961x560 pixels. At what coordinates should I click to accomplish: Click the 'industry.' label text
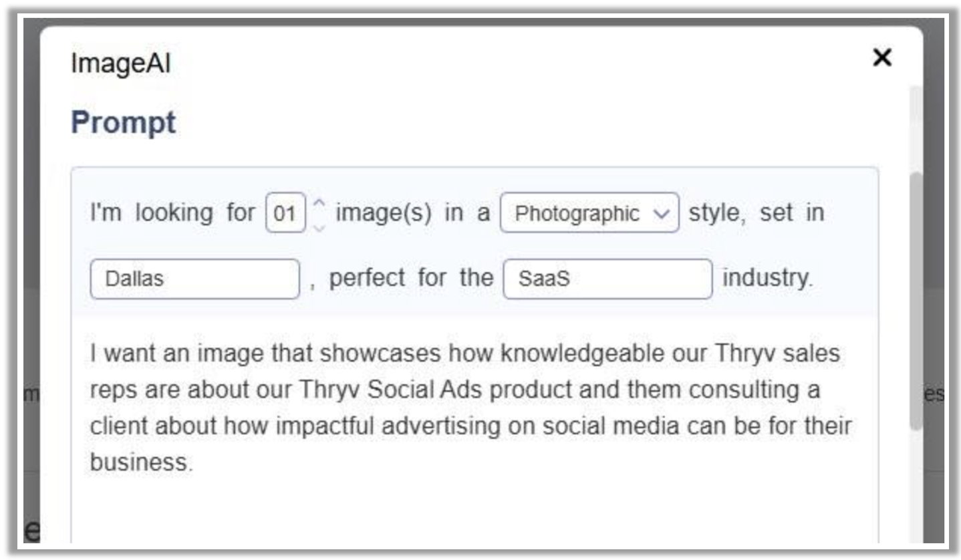tap(767, 278)
